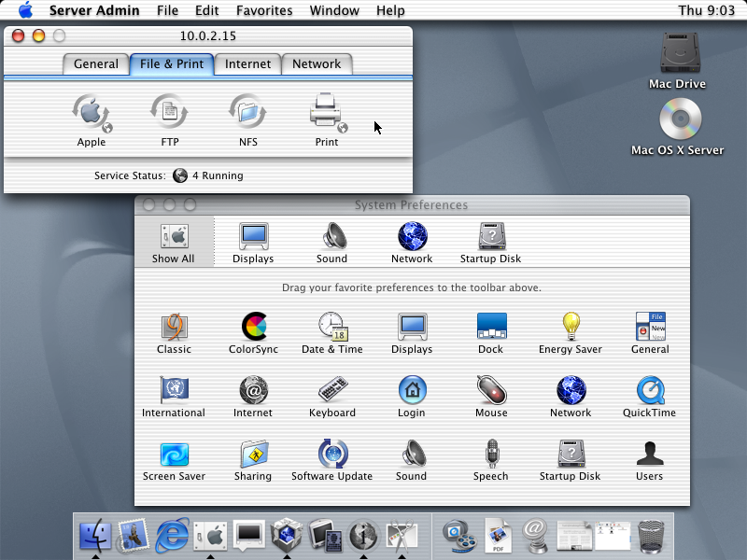
Task: Open the Edit menu
Action: tap(206, 10)
